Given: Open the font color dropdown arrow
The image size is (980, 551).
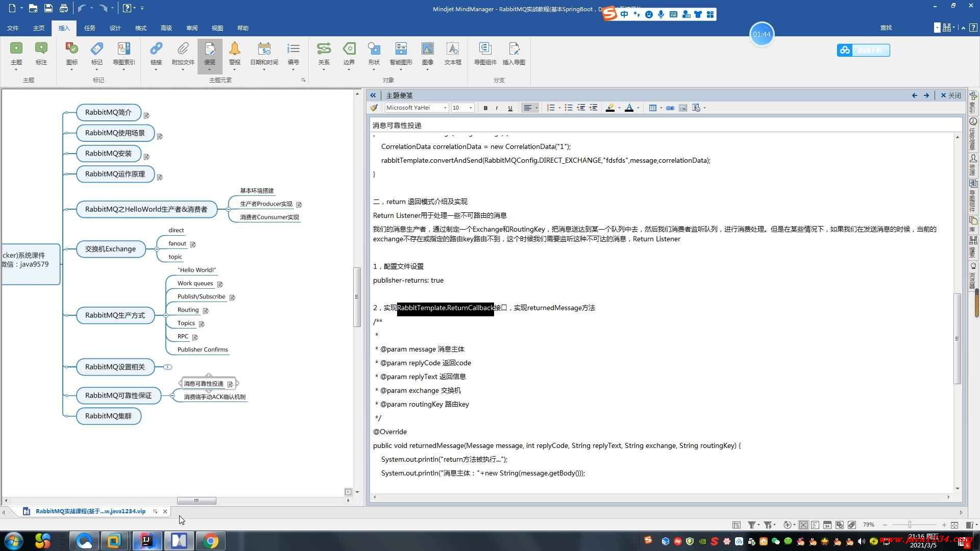Looking at the screenshot, I should (x=638, y=108).
